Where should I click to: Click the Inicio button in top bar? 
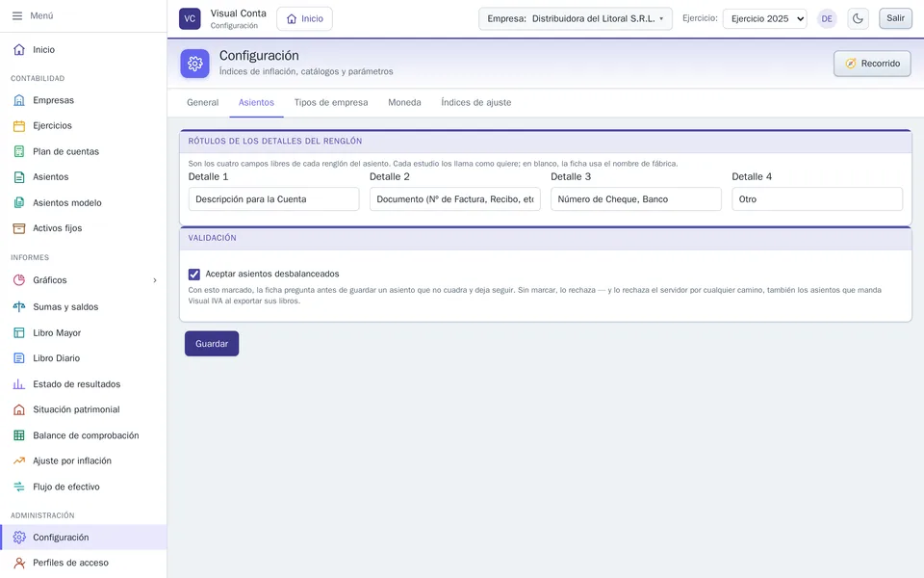coord(305,19)
